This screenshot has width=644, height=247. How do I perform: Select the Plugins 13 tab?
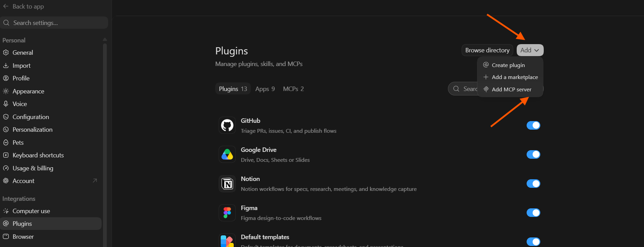(x=233, y=89)
